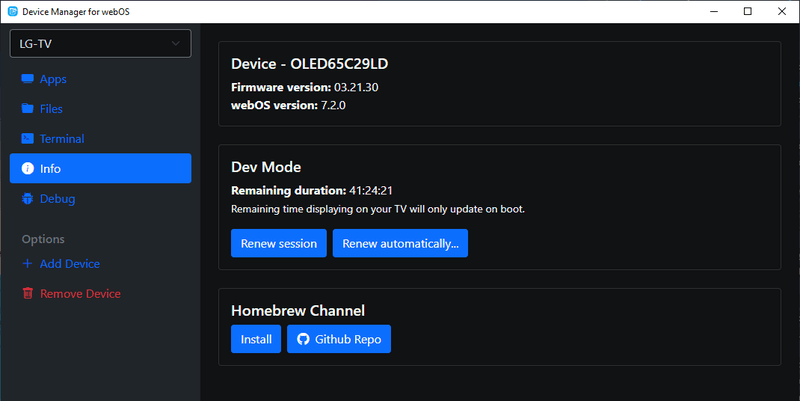This screenshot has height=401, width=800.
Task: Open the LG-TV device dropdown
Action: click(101, 43)
